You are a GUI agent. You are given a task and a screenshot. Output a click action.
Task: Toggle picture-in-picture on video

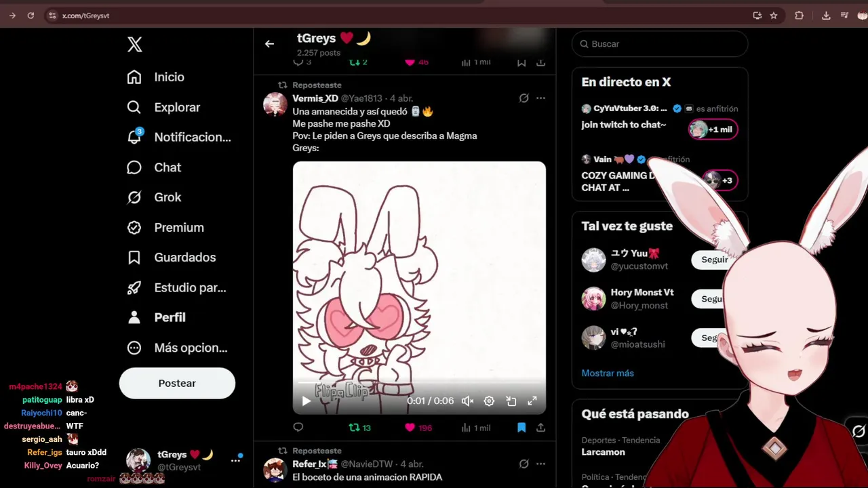coord(511,401)
